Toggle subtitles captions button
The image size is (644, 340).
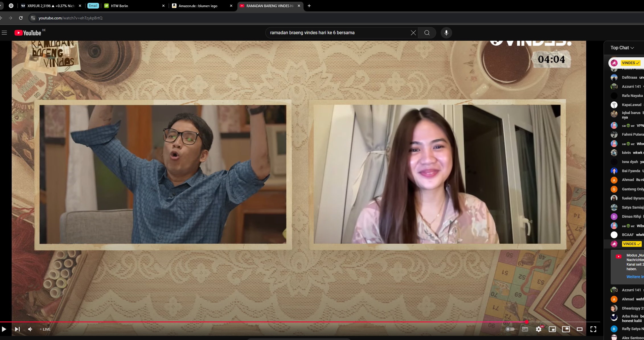525,329
